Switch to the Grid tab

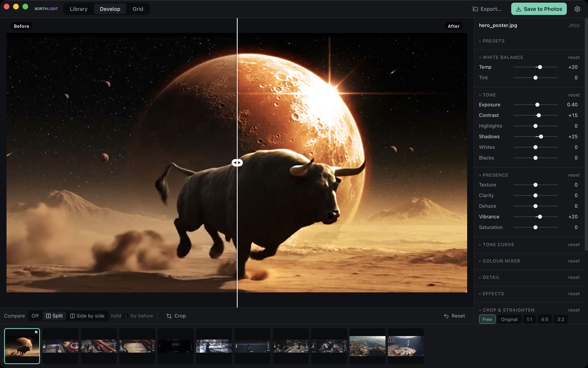pyautogui.click(x=138, y=9)
